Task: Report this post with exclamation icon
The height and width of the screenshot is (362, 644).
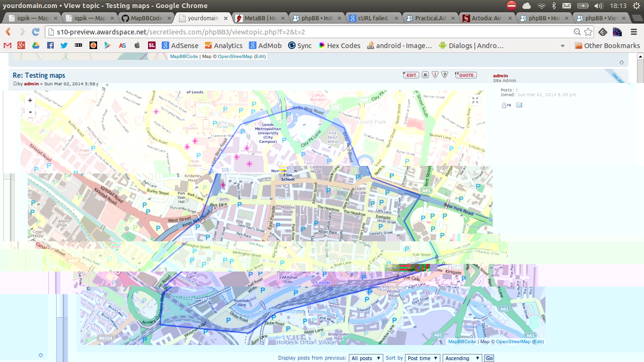Action: (435, 75)
